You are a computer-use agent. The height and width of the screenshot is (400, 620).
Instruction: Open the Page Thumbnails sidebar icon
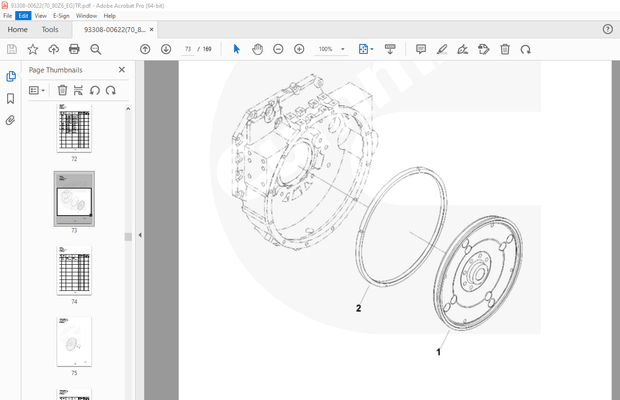11,76
